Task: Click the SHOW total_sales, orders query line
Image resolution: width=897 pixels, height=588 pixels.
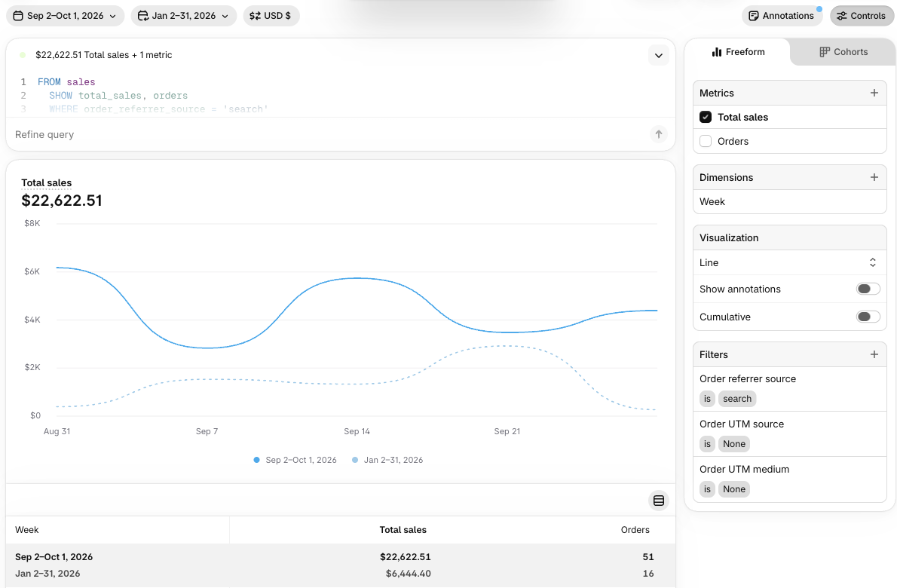Action: (x=118, y=96)
